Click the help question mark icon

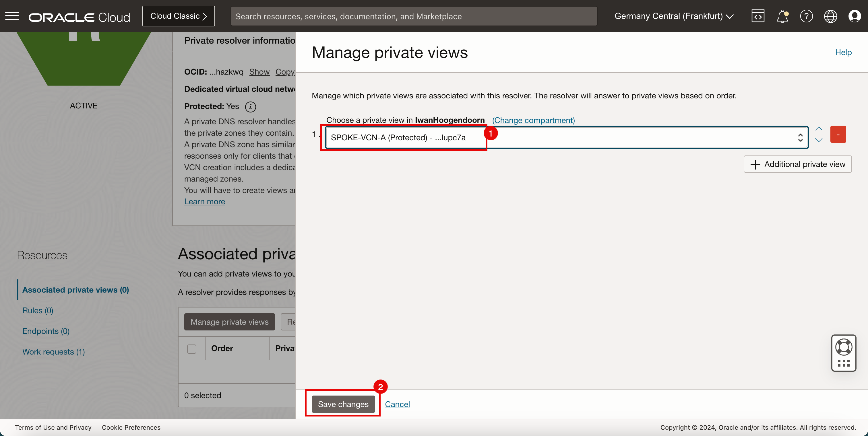point(806,16)
